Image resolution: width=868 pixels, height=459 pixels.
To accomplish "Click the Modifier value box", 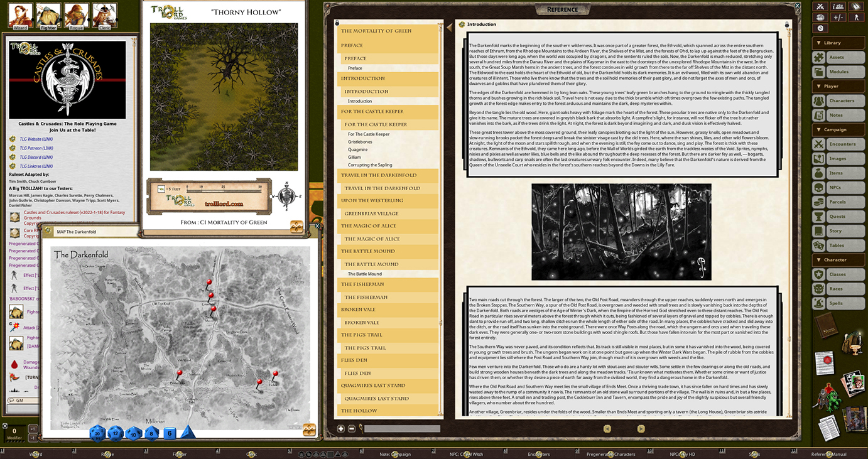I will tap(14, 432).
